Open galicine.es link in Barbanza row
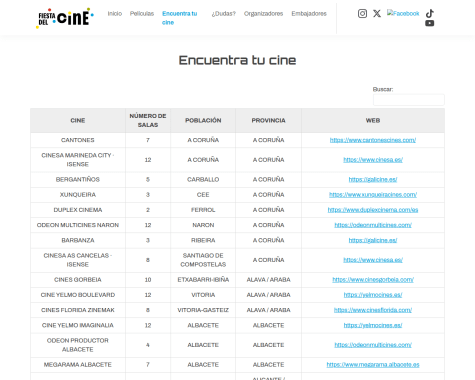Viewport: 475px width, 380px height. click(x=373, y=240)
